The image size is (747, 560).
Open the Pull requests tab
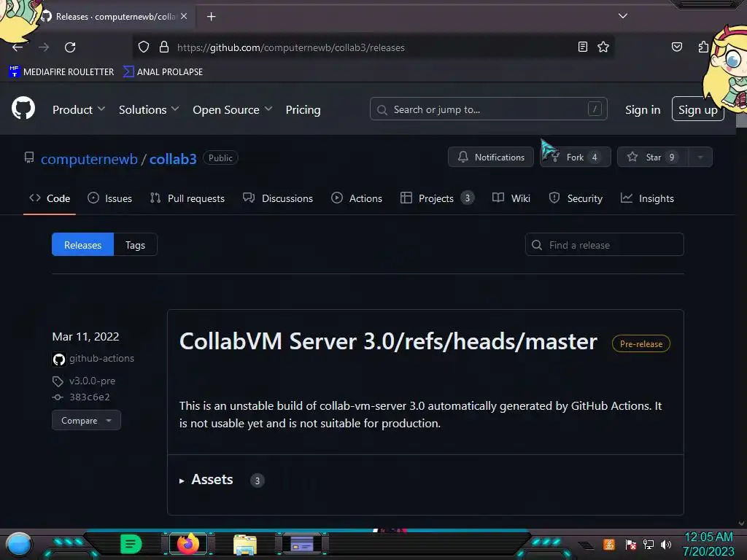[187, 198]
